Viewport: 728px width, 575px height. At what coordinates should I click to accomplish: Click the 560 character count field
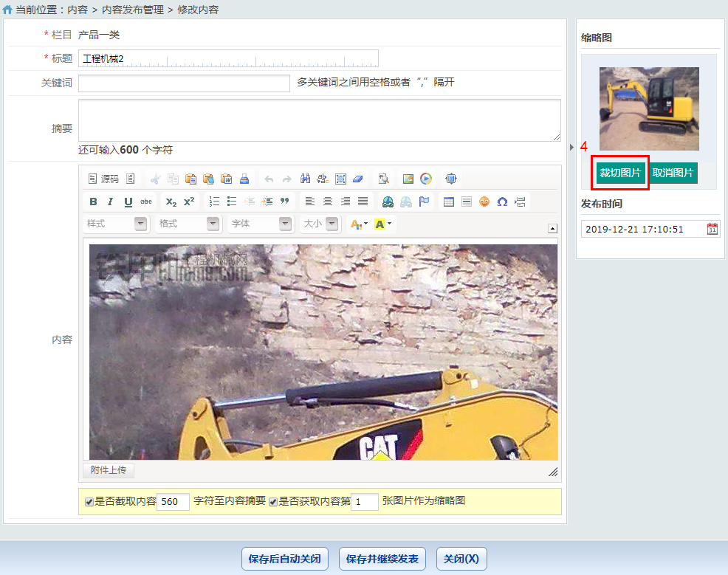tap(174, 502)
